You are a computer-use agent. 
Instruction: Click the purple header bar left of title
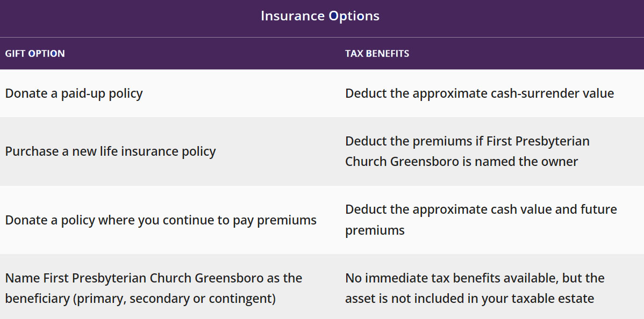coord(108,16)
